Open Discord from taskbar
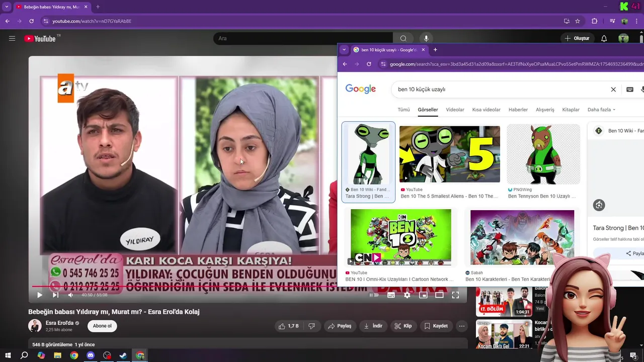This screenshot has height=362, width=644. tap(91, 355)
